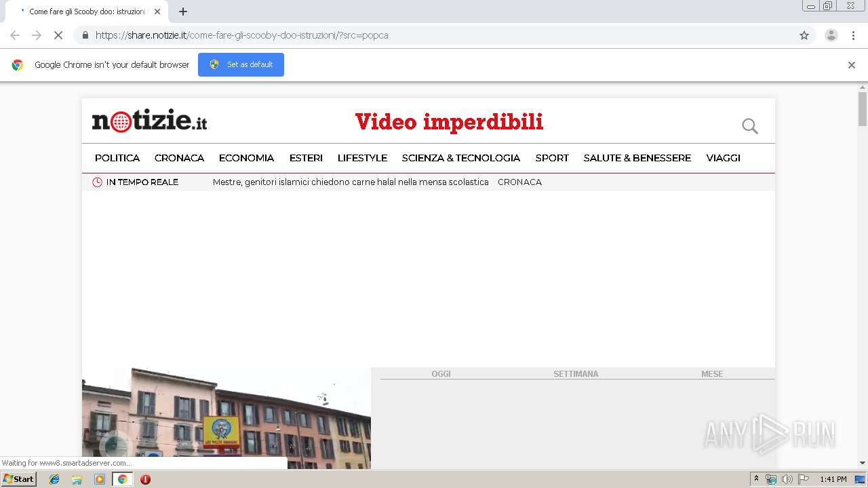Open the Mestre halal mensa news headline
The width and height of the screenshot is (868, 488).
[351, 182]
